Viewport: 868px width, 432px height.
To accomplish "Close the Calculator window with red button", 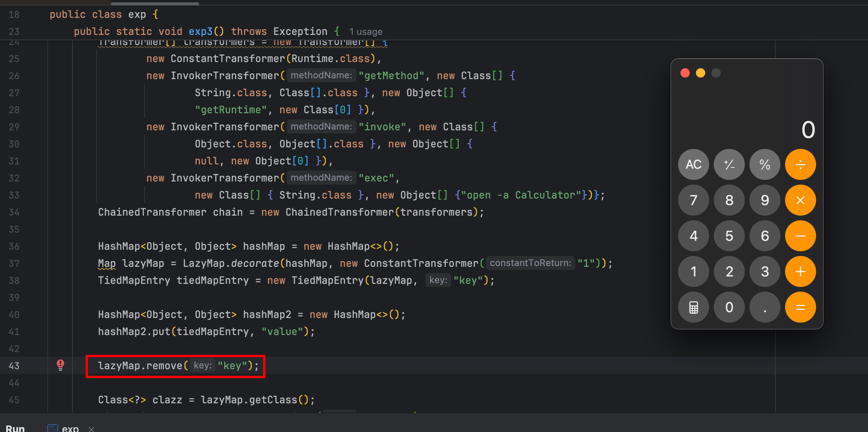I will click(685, 73).
